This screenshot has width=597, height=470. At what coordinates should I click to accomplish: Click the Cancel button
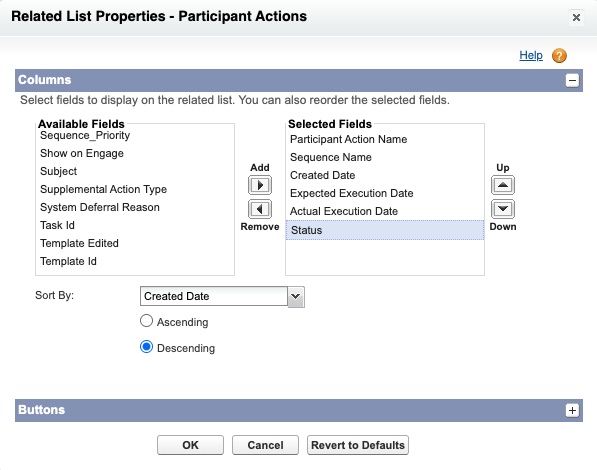(x=265, y=445)
